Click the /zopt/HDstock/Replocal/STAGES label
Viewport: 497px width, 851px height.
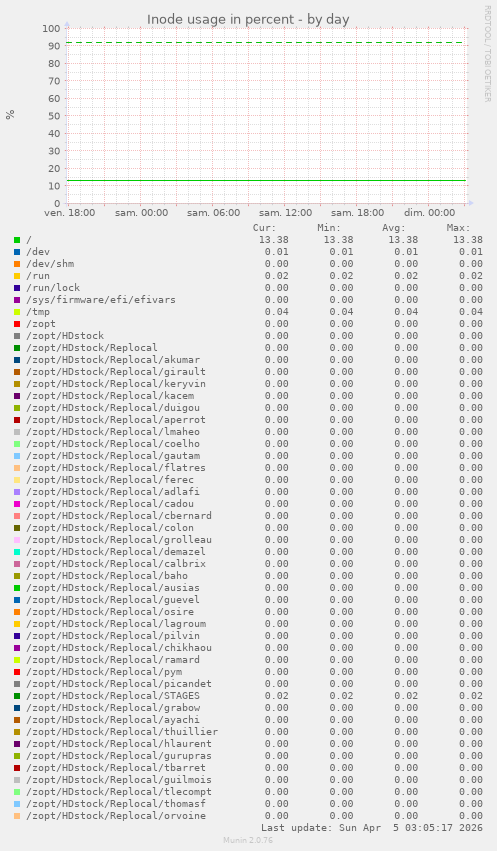113,695
